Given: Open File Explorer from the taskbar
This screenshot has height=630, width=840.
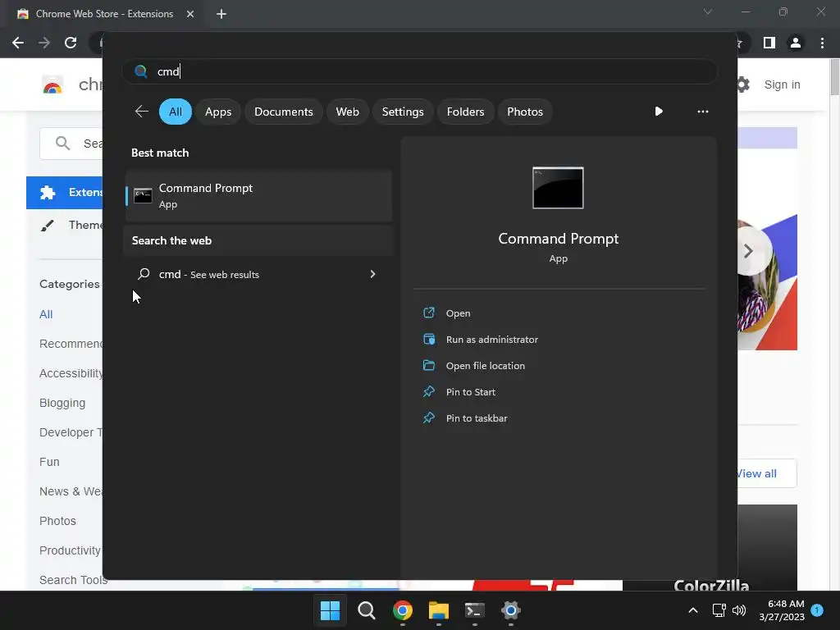Looking at the screenshot, I should click(438, 610).
